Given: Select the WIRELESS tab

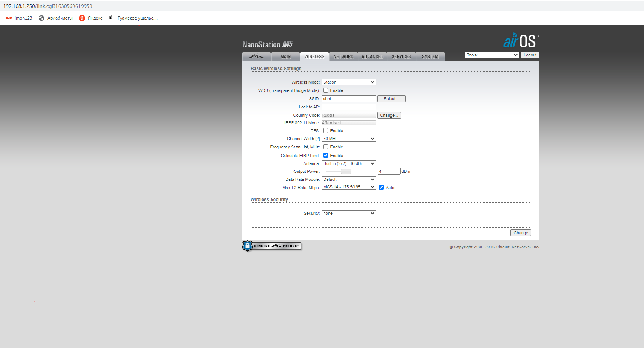Looking at the screenshot, I should pyautogui.click(x=314, y=56).
